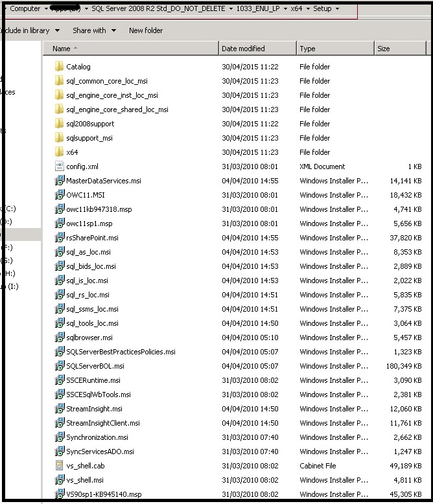433x504 pixels.
Task: Click the New folder button
Action: point(146,30)
